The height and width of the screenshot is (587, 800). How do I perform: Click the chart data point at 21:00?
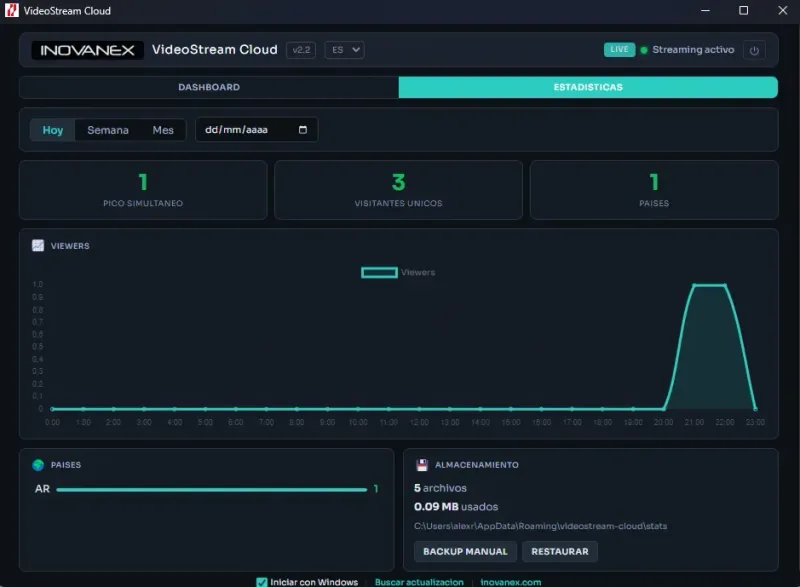694,285
